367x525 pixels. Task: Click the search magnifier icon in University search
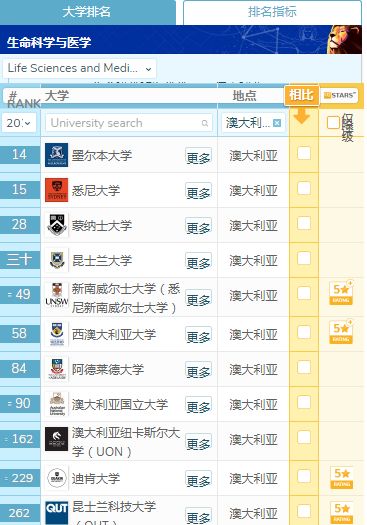pos(205,124)
